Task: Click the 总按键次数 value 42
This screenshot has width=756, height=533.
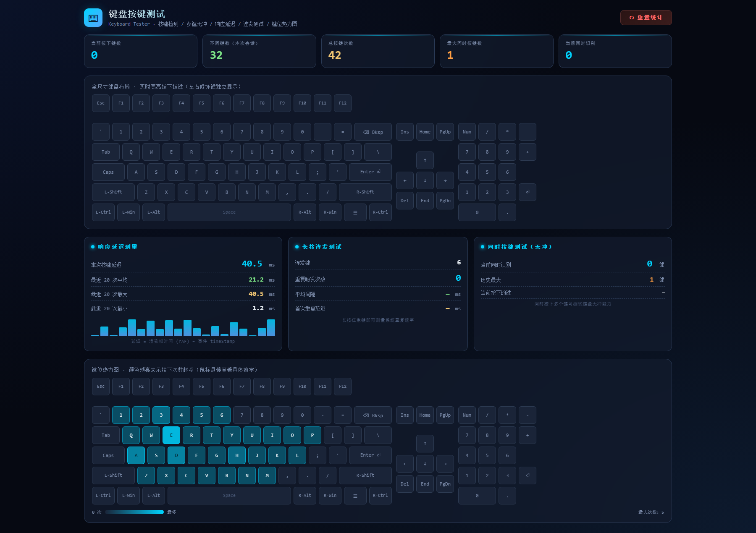Action: point(335,55)
